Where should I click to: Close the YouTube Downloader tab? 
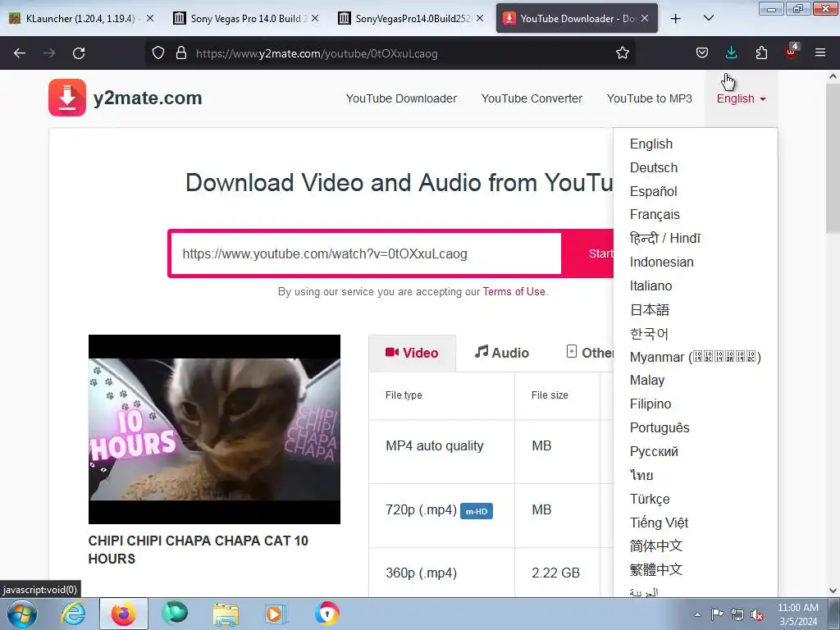645,18
